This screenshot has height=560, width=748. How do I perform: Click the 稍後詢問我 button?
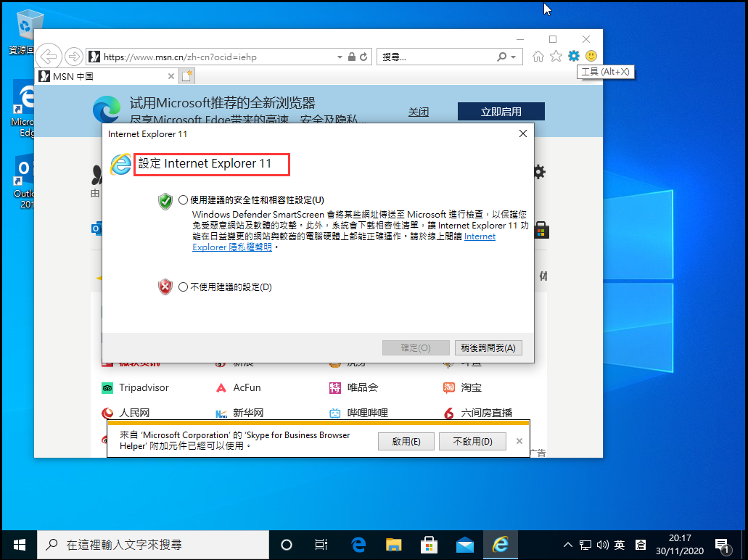coord(488,347)
